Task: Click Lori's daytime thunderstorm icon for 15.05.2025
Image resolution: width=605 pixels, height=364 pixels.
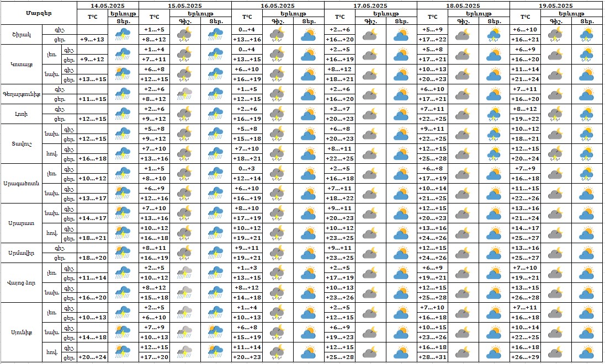Action: pyautogui.click(x=216, y=114)
